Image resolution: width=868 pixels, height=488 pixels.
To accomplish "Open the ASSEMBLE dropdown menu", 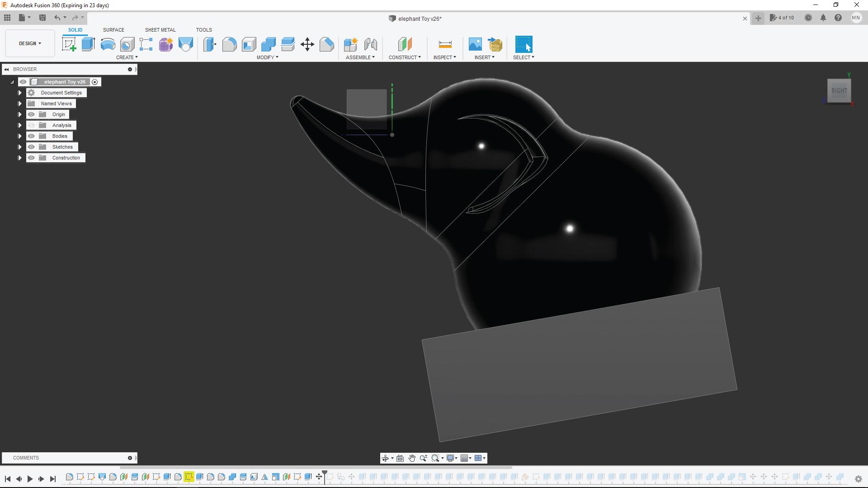I will (360, 57).
